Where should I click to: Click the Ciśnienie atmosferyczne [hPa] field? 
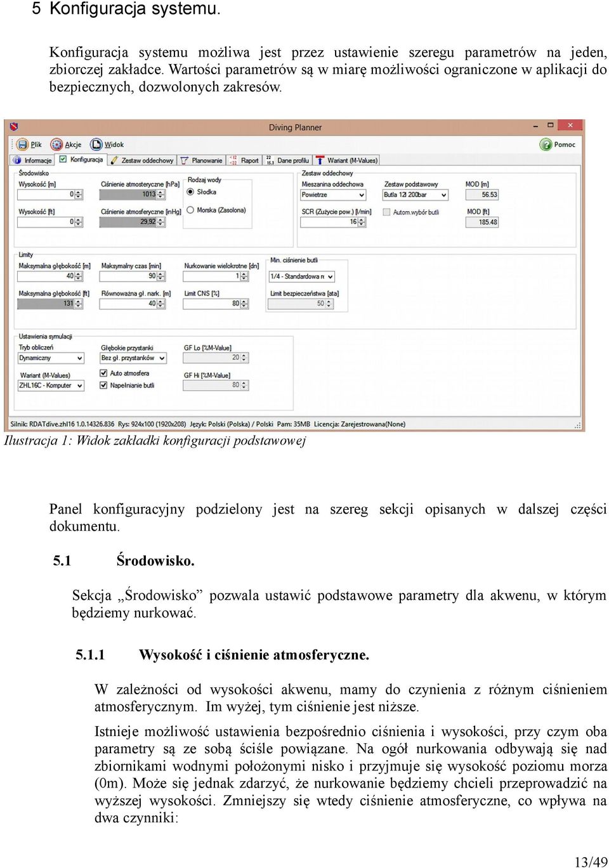click(x=133, y=195)
